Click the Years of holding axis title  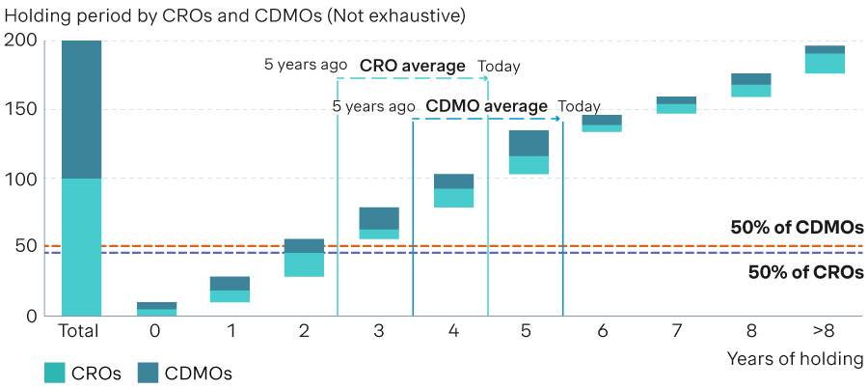[x=795, y=359]
